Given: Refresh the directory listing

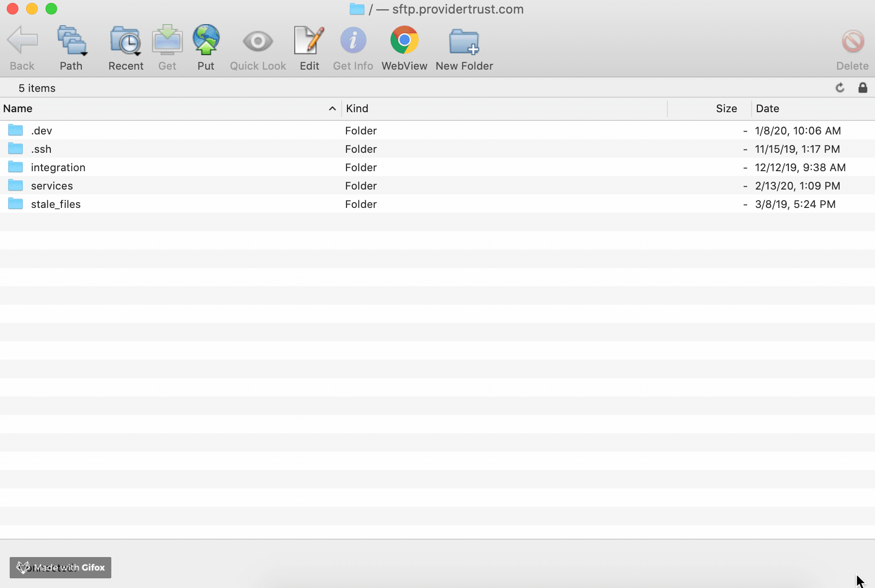Looking at the screenshot, I should tap(840, 88).
